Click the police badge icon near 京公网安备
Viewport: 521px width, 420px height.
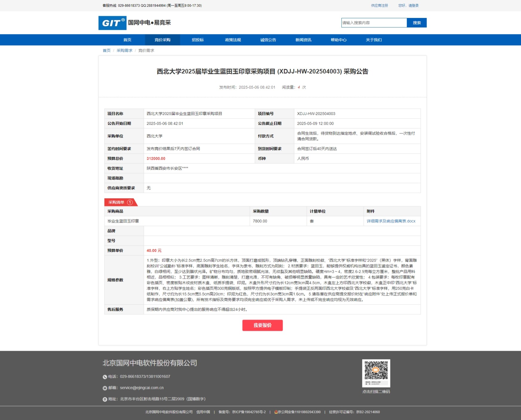(276, 412)
